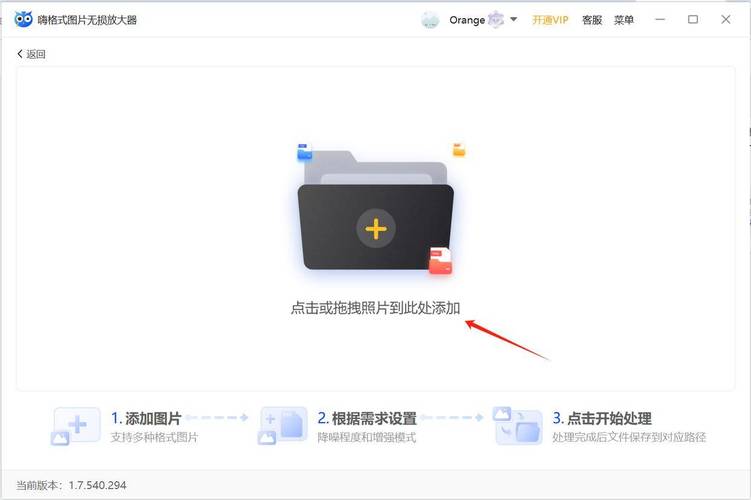Click the add-image step icon

click(76, 426)
